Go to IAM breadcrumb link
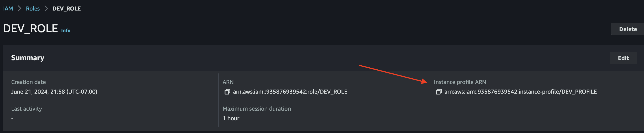 point(8,9)
